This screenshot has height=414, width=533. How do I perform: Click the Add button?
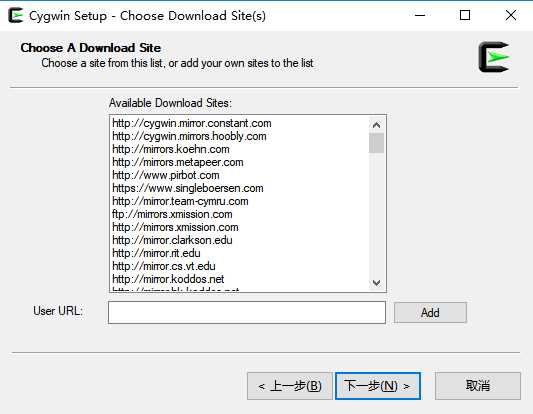point(430,312)
